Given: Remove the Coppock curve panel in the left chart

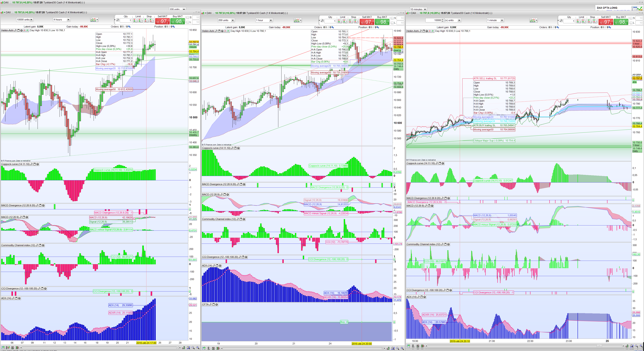Looking at the screenshot, I should point(38,164).
